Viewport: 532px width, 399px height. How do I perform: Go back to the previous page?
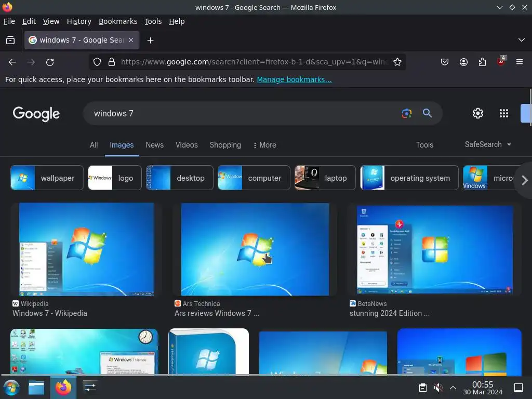12,62
